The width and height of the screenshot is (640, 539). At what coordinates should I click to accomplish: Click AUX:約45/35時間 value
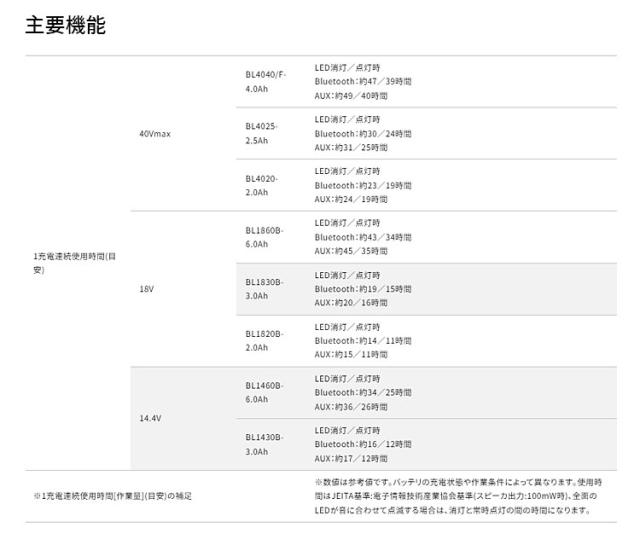pyautogui.click(x=351, y=251)
